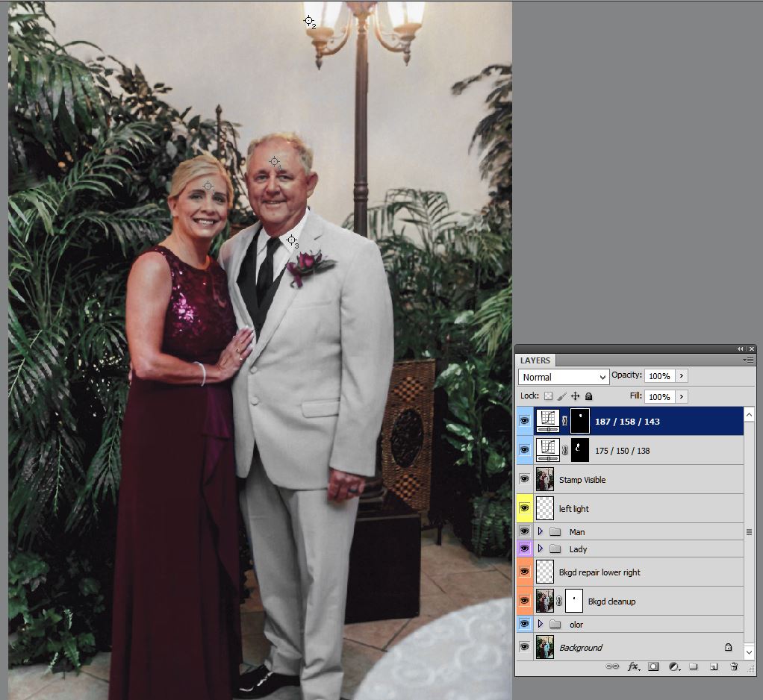Viewport: 763px width, 700px height.
Task: Hide the 175 / 150 / 138 layer
Action: tap(525, 450)
